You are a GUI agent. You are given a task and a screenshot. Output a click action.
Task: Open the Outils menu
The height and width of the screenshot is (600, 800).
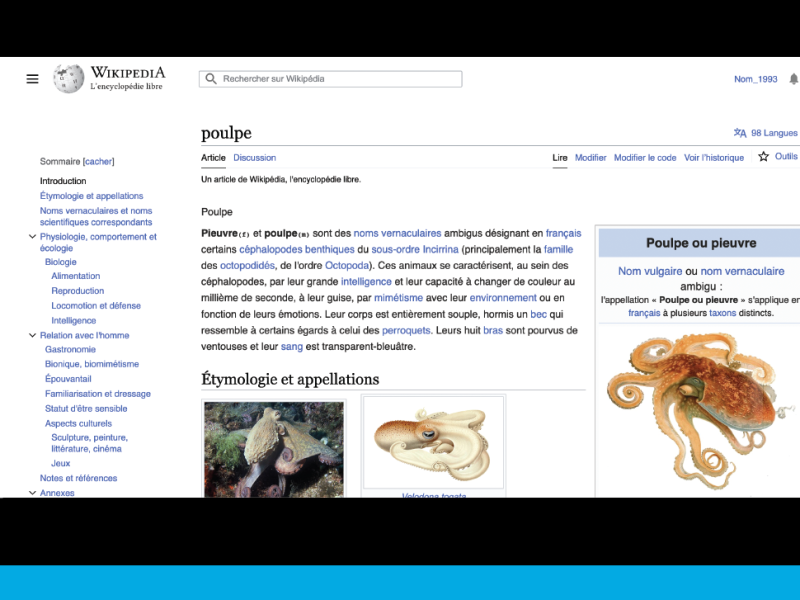pos(786,157)
